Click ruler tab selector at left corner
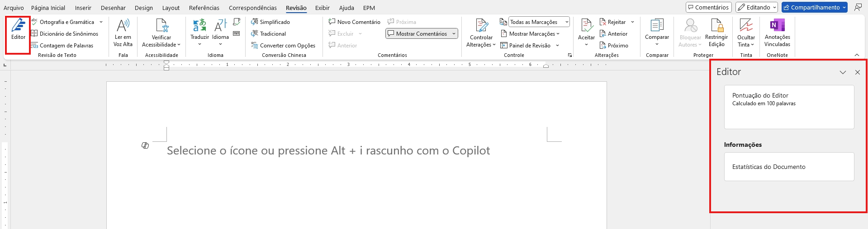The height and width of the screenshot is (229, 868). 5,65
